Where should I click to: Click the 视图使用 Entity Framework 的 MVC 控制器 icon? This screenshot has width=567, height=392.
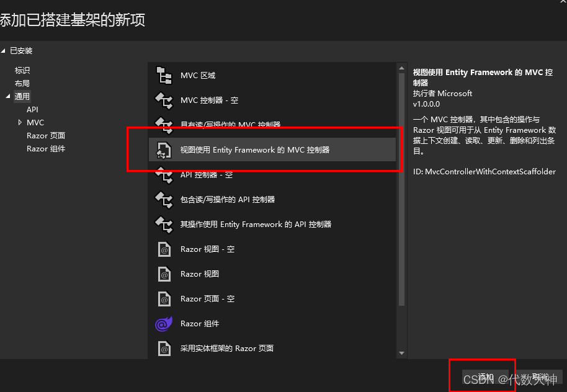(164, 149)
